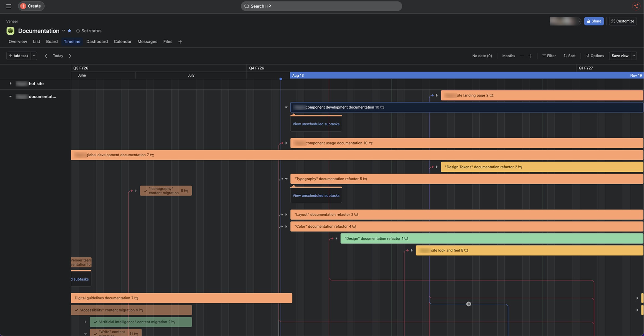The image size is (644, 336).
Task: Go to previous timeline period arrow
Action: tap(46, 56)
